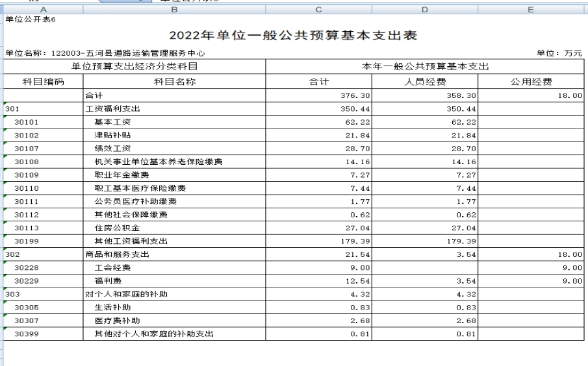Click the 21.54 value cell

coord(319,254)
